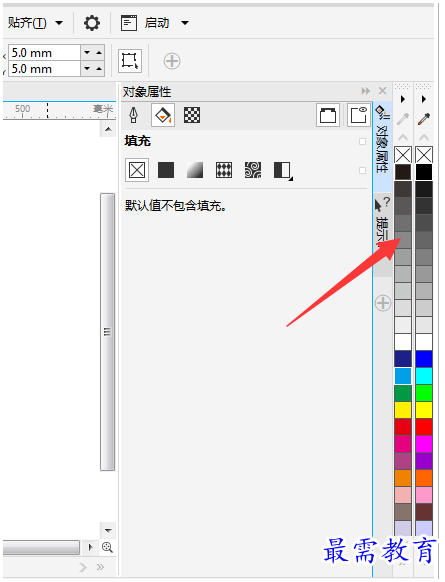
Task: Choose the Fountain fill gradient icon
Action: pyautogui.click(x=195, y=170)
